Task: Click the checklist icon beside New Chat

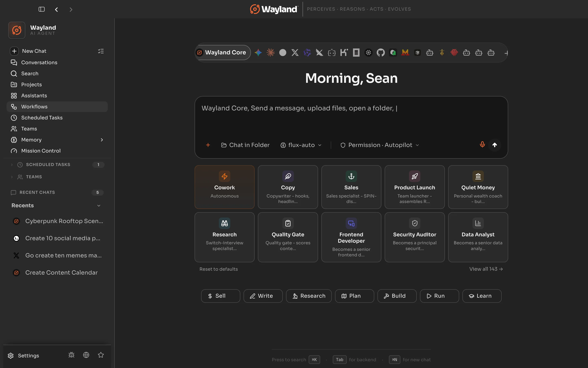Action: click(101, 51)
